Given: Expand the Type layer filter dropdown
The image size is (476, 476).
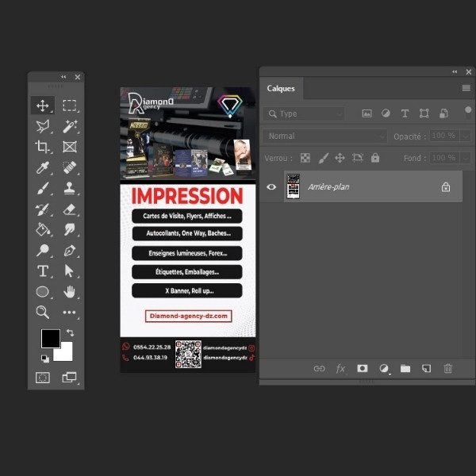Looking at the screenshot, I should tap(305, 114).
